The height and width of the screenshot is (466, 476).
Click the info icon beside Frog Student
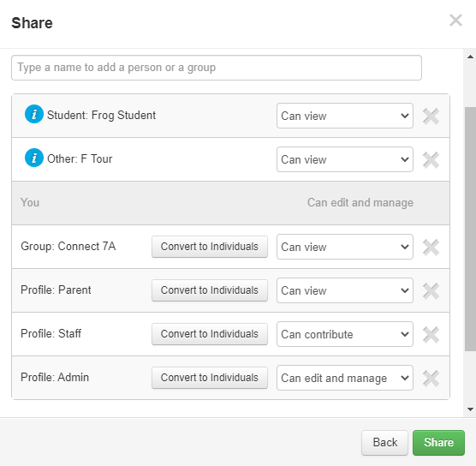34,114
